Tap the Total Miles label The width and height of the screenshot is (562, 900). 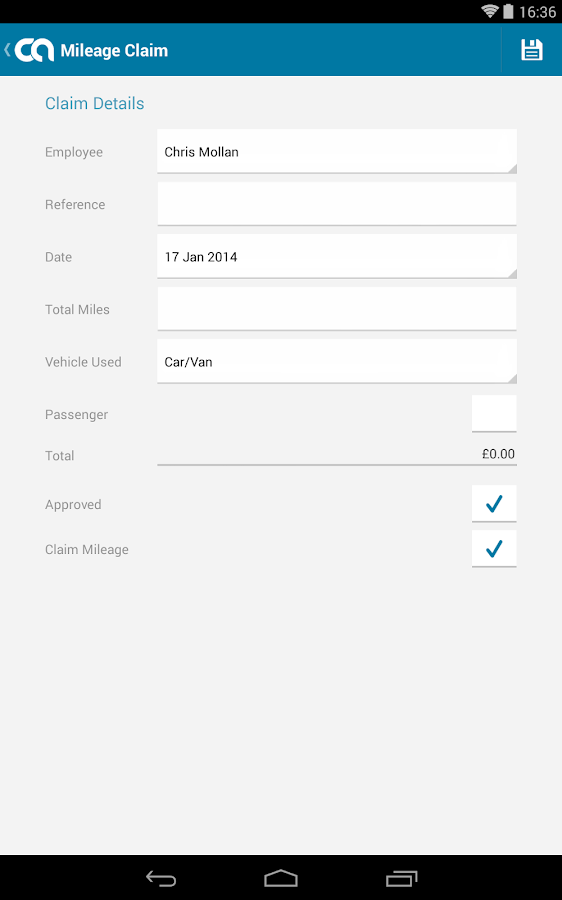[77, 309]
